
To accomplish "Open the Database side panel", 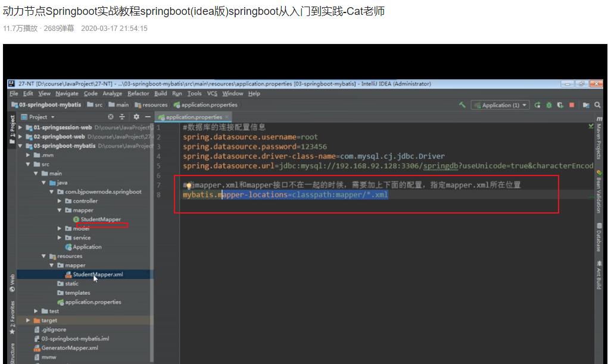I will (599, 237).
